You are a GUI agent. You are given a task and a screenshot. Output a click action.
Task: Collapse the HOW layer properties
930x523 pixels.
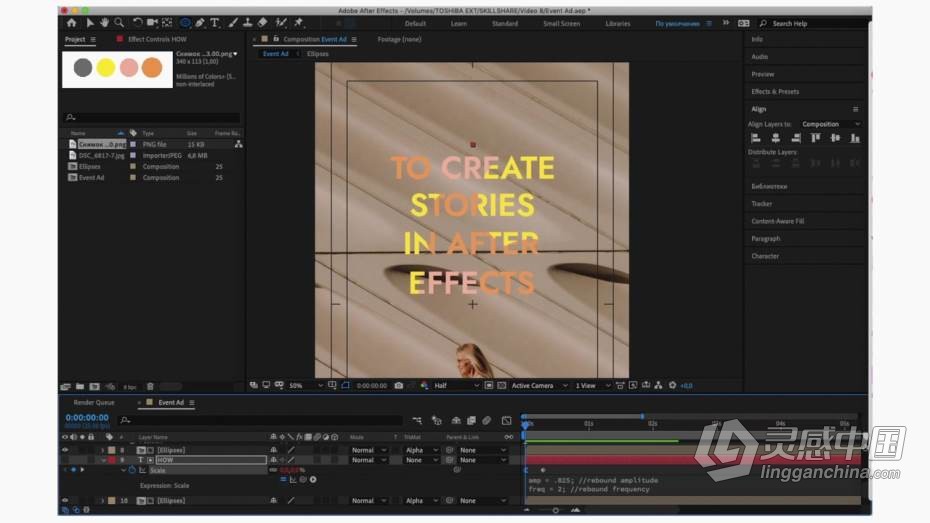pos(103,460)
